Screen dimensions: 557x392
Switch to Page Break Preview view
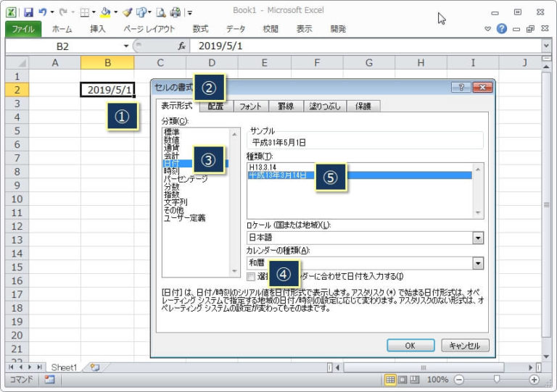pos(414,380)
